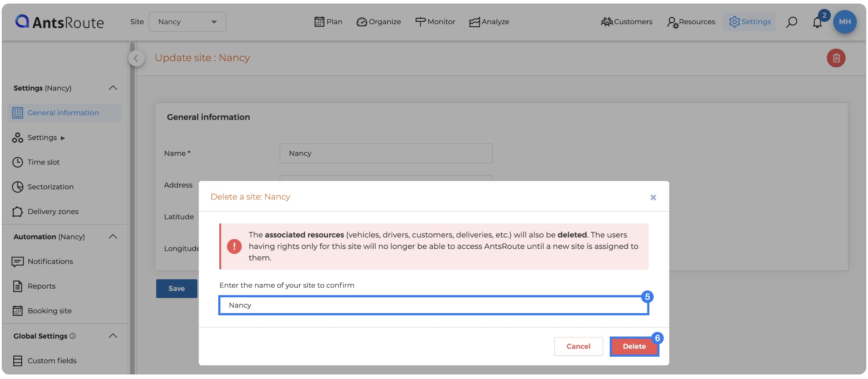Click the search magnifier icon
Image resolution: width=868 pixels, height=379 pixels.
pyautogui.click(x=791, y=22)
